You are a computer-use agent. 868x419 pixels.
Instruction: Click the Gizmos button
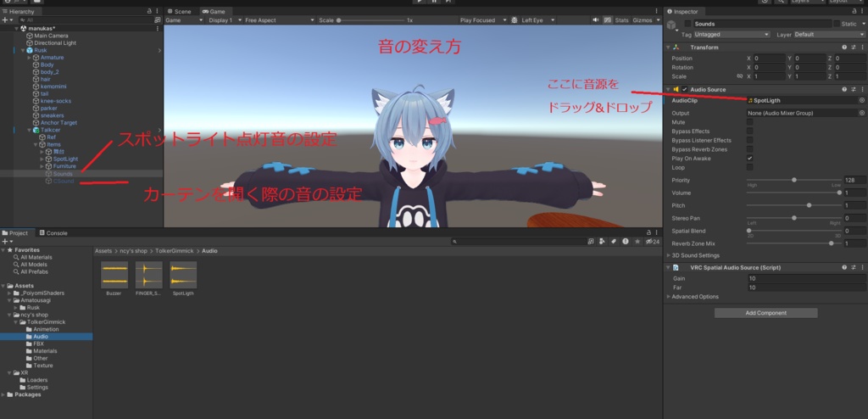643,20
